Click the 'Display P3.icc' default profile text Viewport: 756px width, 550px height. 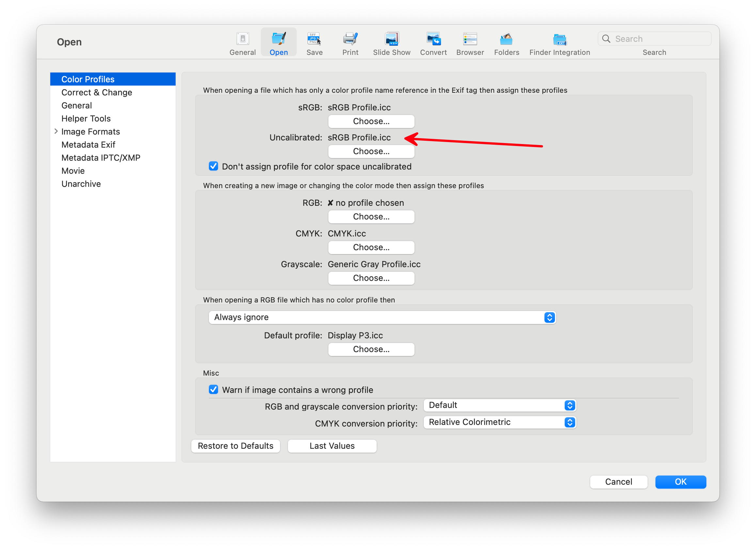point(355,335)
